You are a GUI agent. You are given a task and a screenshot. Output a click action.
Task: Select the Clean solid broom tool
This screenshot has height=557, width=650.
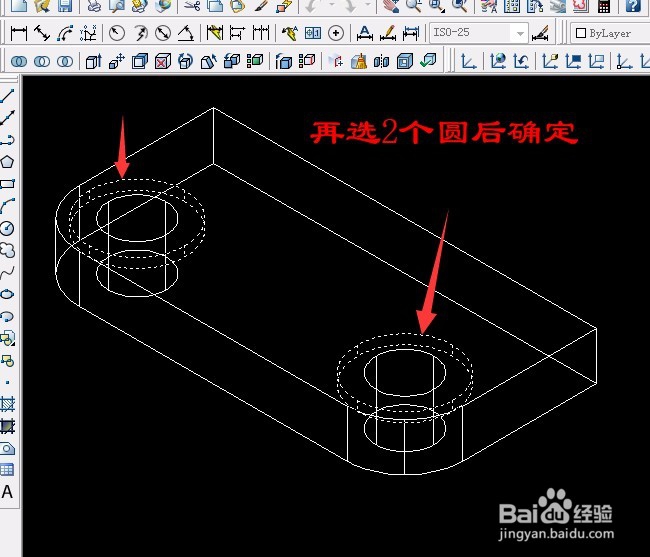pos(359,62)
